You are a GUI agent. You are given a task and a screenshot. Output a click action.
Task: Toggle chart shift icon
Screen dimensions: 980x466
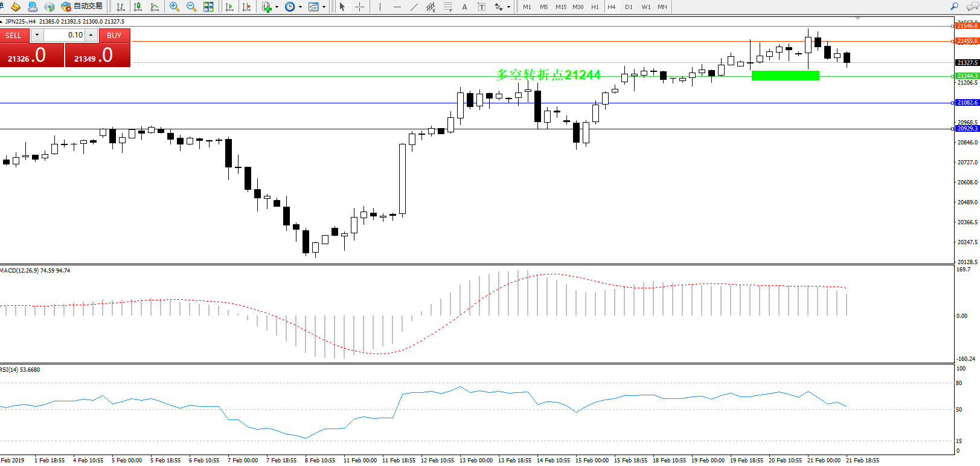click(246, 7)
